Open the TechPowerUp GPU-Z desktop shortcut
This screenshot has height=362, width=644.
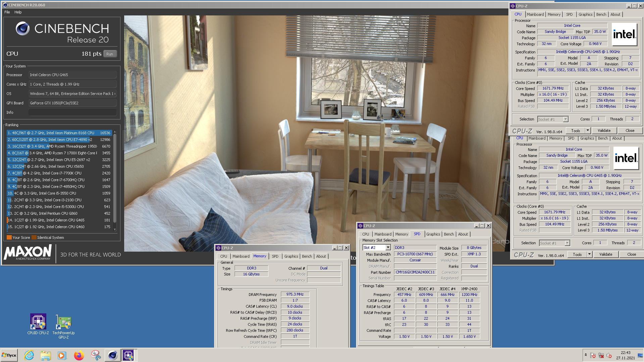click(x=63, y=327)
